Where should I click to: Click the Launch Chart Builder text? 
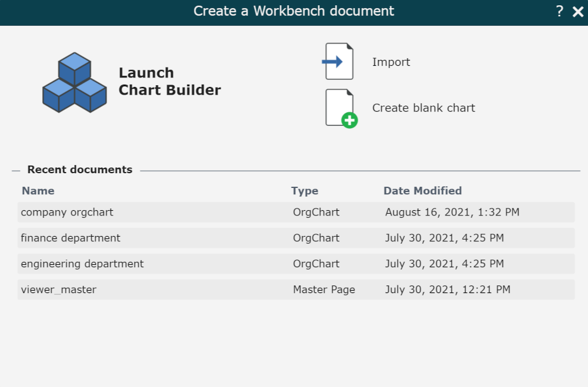169,82
